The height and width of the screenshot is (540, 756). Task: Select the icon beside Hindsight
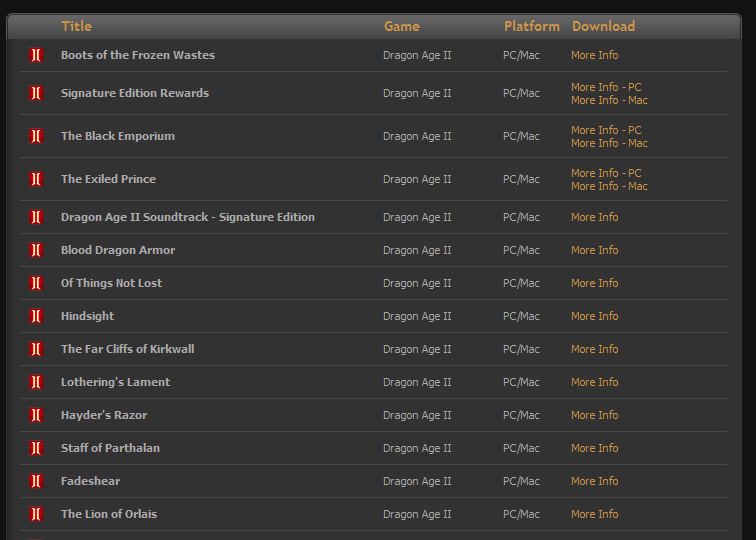(x=36, y=316)
